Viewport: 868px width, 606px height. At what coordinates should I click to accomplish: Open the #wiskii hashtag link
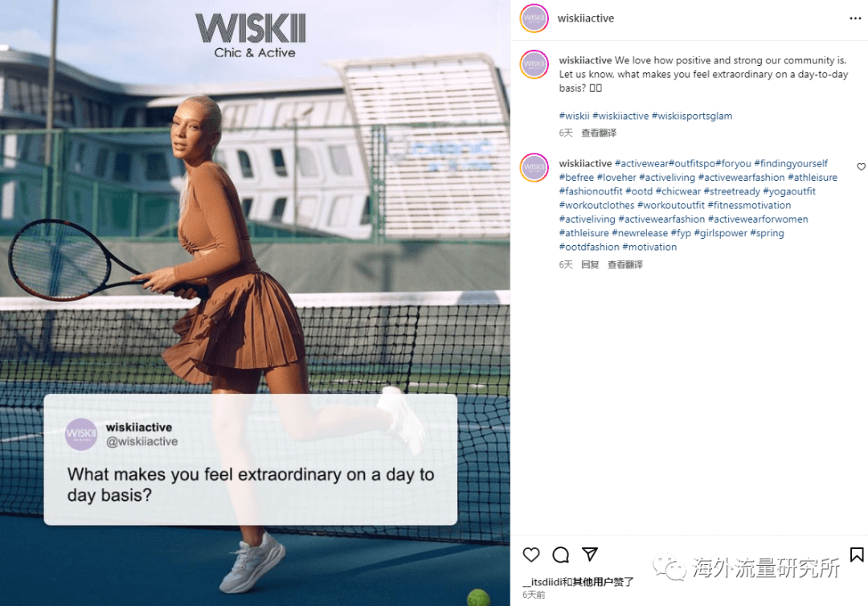point(574,116)
